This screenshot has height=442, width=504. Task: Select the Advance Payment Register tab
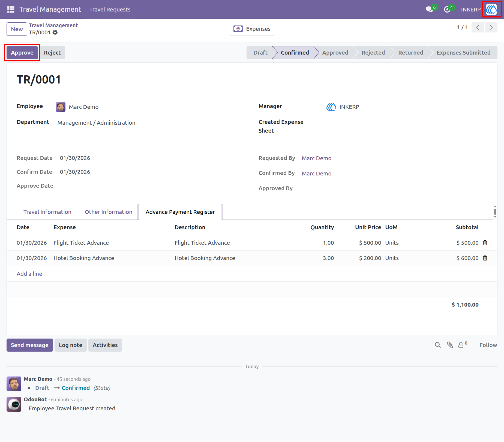tap(180, 212)
